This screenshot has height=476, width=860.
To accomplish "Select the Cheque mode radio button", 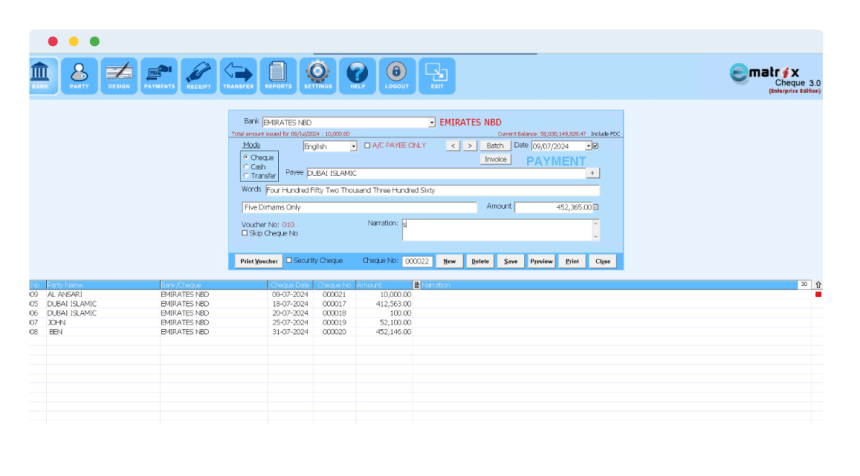I will [x=246, y=157].
